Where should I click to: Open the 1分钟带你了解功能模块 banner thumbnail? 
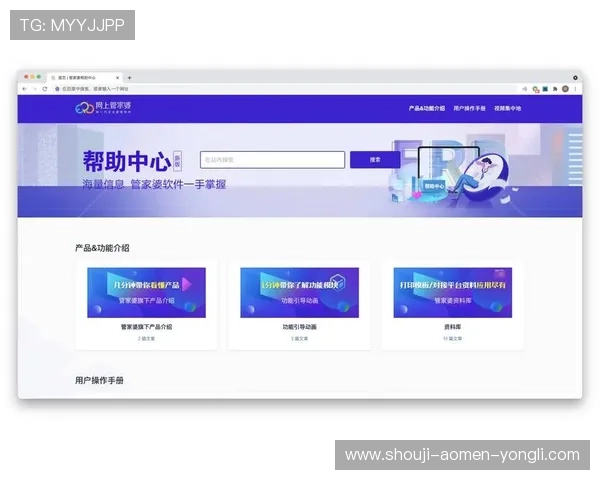pos(300,292)
